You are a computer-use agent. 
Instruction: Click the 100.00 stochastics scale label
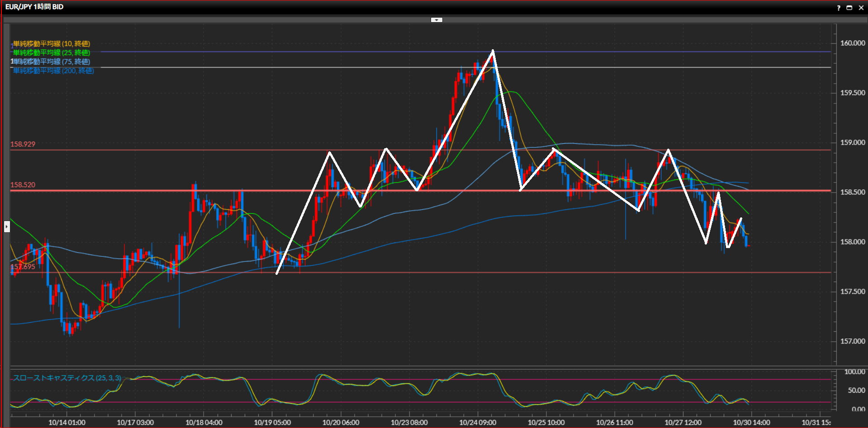(854, 372)
